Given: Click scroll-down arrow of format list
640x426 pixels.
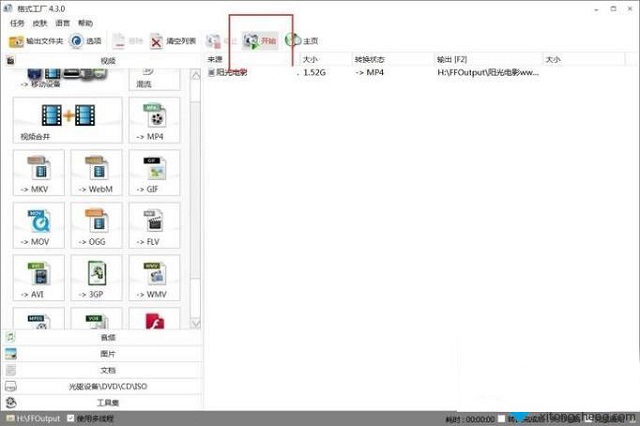Looking at the screenshot, I should pos(196,324).
